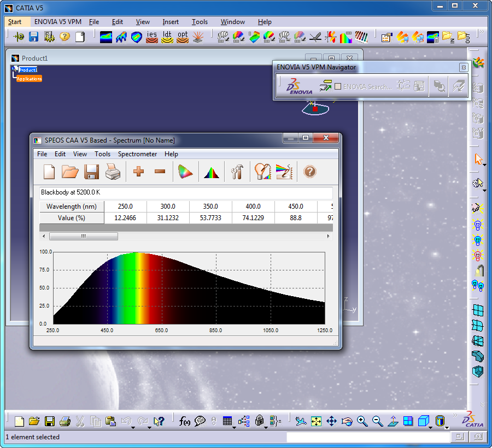The height and width of the screenshot is (448, 492).
Task: Open the File menu in Spectrum window
Action: (42, 154)
